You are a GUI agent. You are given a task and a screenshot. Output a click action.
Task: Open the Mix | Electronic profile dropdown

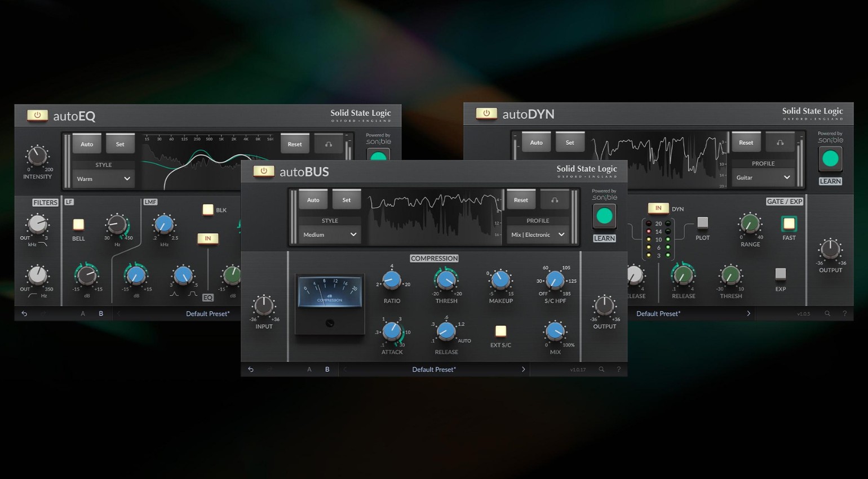tap(537, 234)
